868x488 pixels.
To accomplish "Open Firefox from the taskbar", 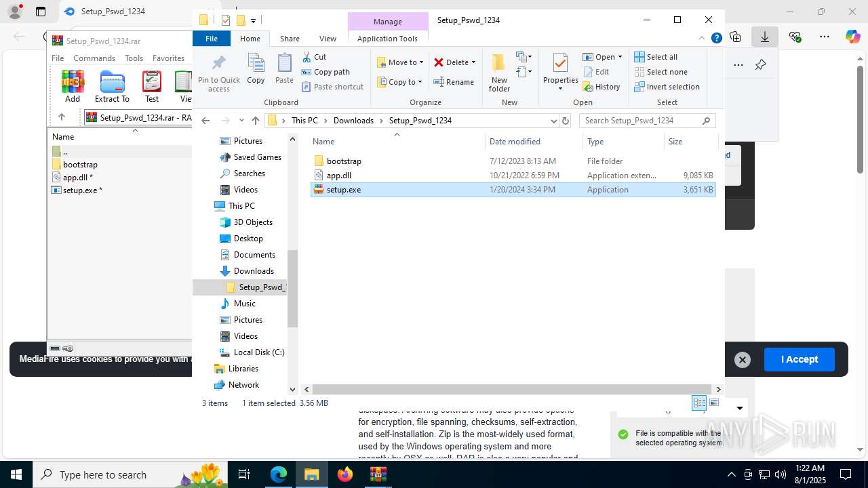I will click(345, 474).
